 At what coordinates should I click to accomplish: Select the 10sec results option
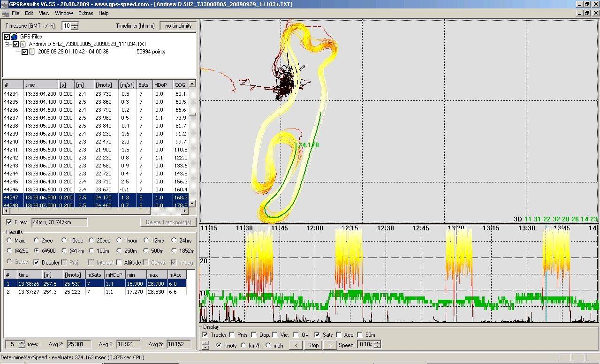coord(65,240)
